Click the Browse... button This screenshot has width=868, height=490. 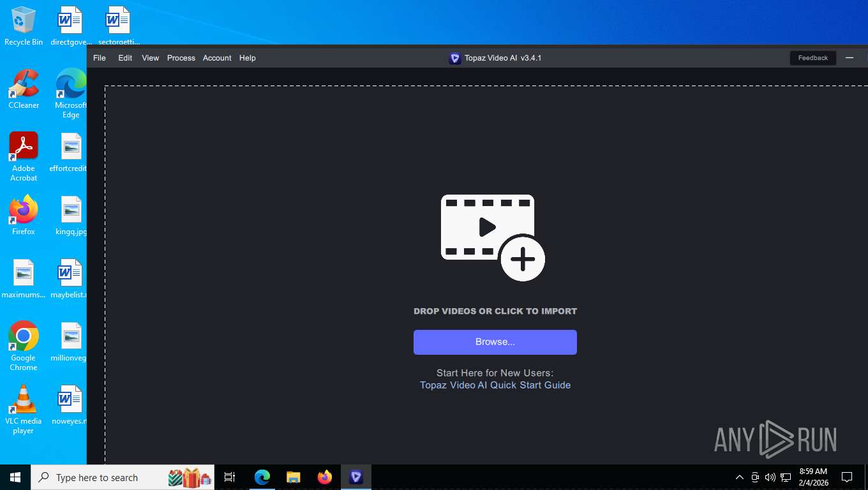click(x=495, y=342)
